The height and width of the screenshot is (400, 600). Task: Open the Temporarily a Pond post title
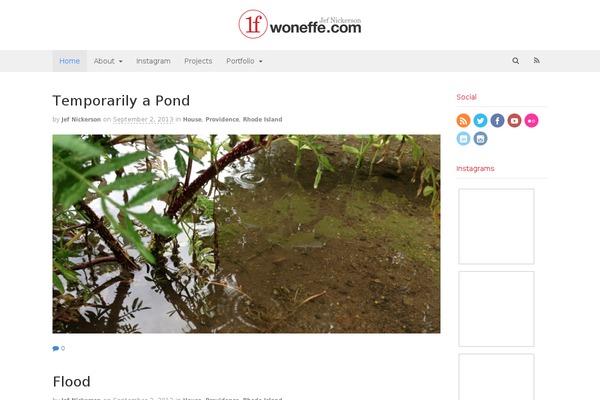coord(121,101)
